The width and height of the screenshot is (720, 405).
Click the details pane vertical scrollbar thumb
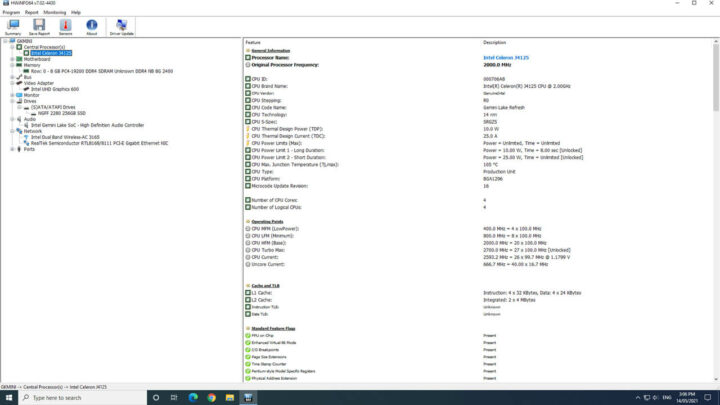tap(716, 78)
